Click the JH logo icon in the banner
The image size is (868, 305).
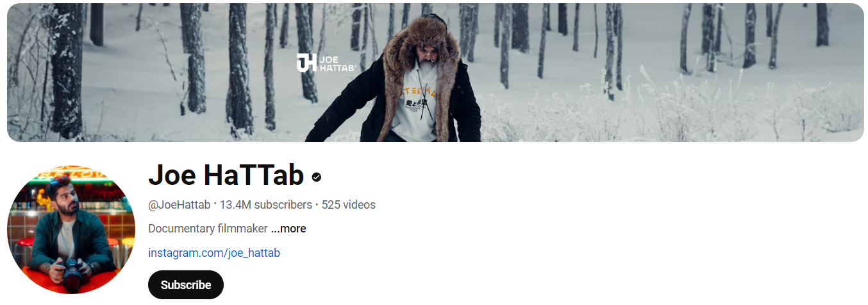[306, 62]
